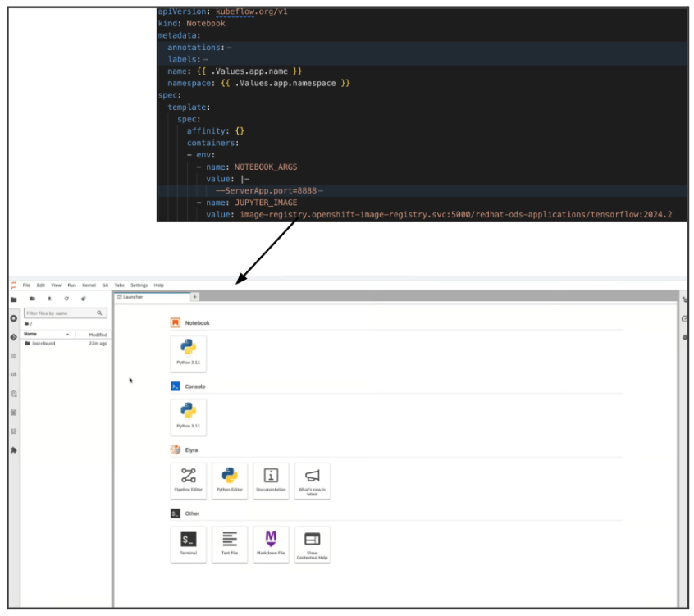The width and height of the screenshot is (694, 616).
Task: Sort files by the Name column header
Action: pos(30,334)
